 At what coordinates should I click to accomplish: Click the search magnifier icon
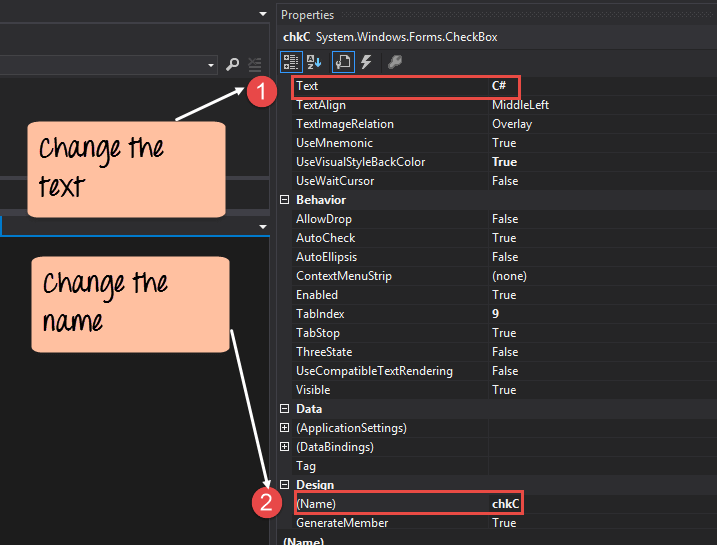pyautogui.click(x=233, y=65)
